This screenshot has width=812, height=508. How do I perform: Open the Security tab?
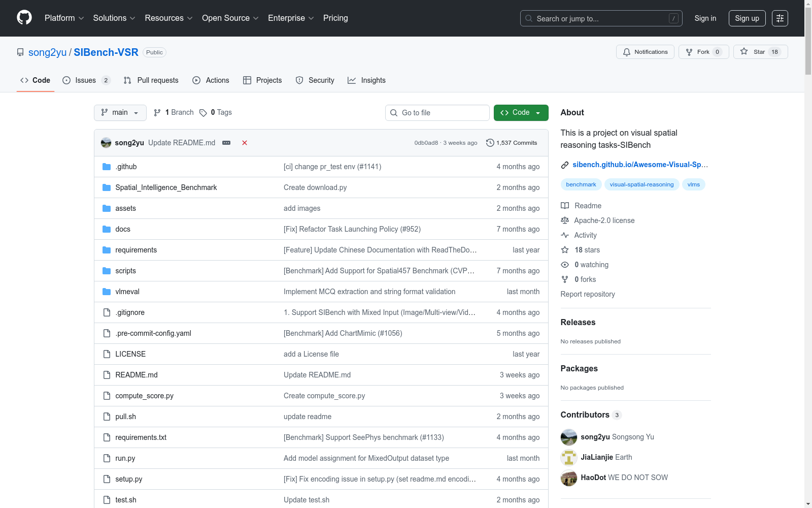(x=315, y=80)
